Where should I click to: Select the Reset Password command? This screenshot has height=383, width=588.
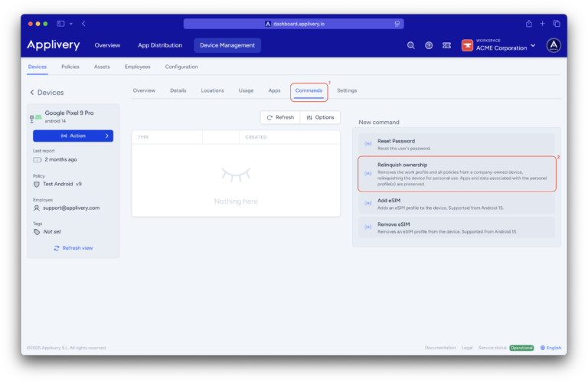pos(456,144)
